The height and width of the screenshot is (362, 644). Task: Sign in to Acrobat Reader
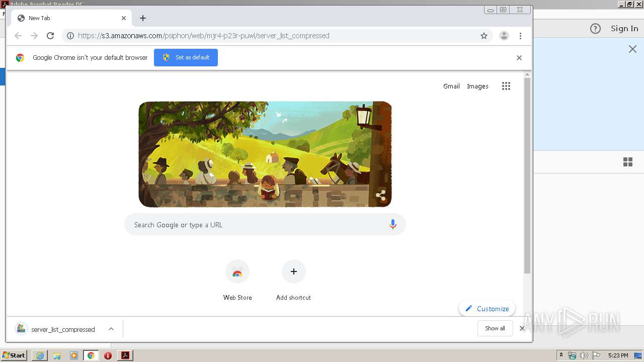pos(624,29)
